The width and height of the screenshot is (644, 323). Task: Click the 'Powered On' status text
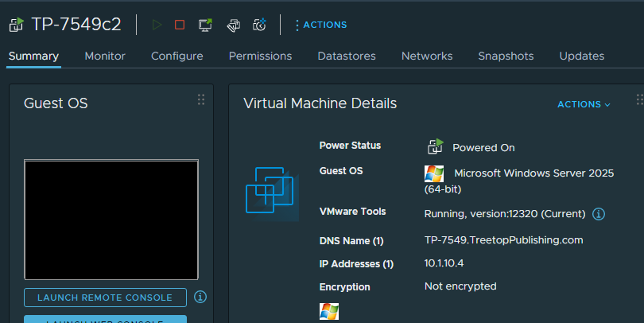click(483, 148)
